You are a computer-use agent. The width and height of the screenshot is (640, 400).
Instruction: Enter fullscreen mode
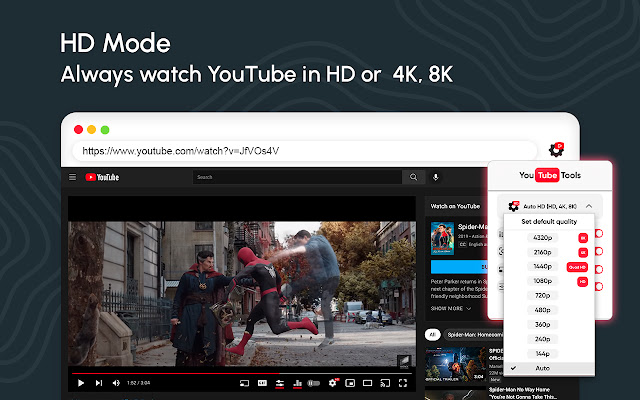point(403,383)
